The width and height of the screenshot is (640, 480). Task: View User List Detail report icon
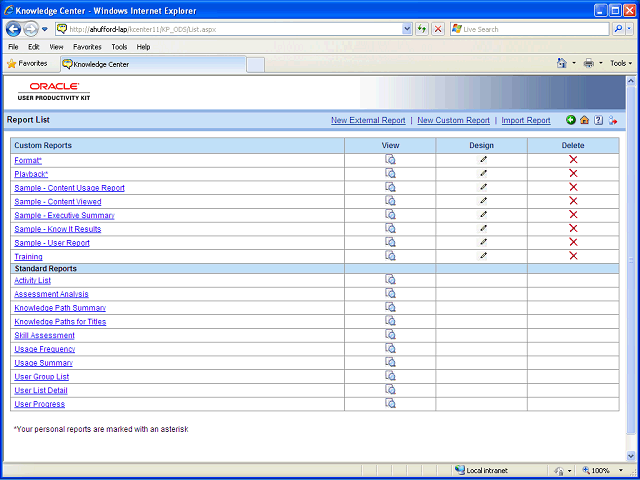click(x=390, y=390)
